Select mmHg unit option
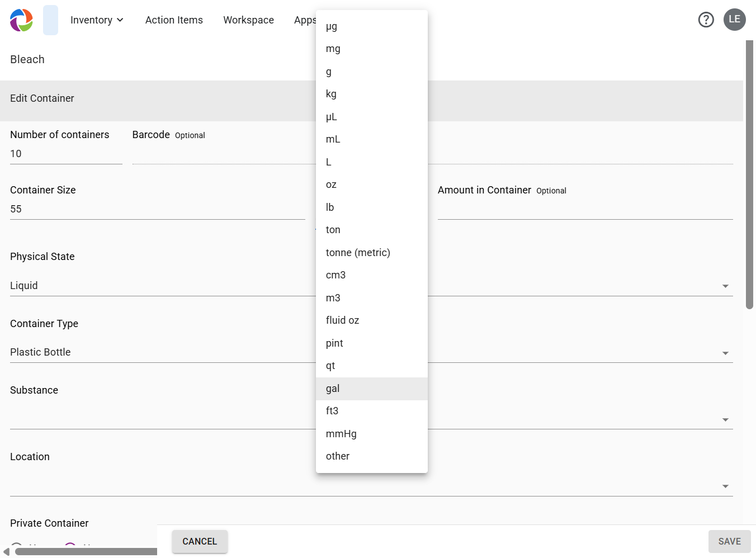Viewport: 756px width, 558px height. click(x=372, y=434)
